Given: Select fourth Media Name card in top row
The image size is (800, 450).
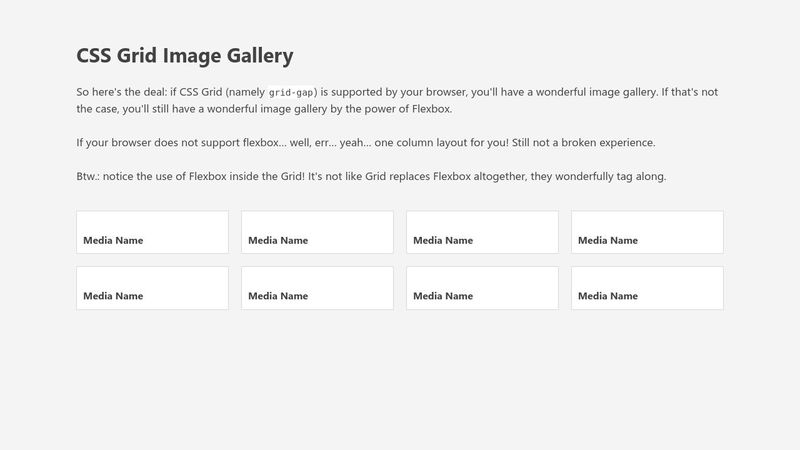Looking at the screenshot, I should (x=647, y=232).
